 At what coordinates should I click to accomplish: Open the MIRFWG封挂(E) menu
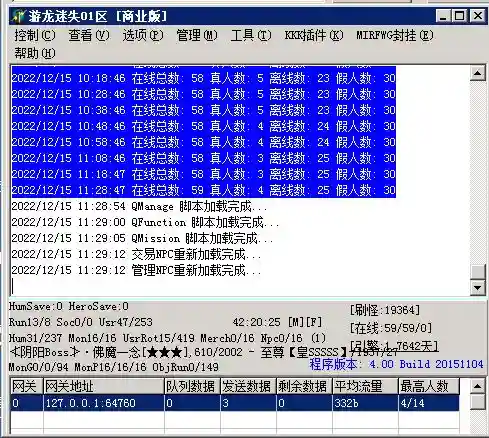coord(395,35)
